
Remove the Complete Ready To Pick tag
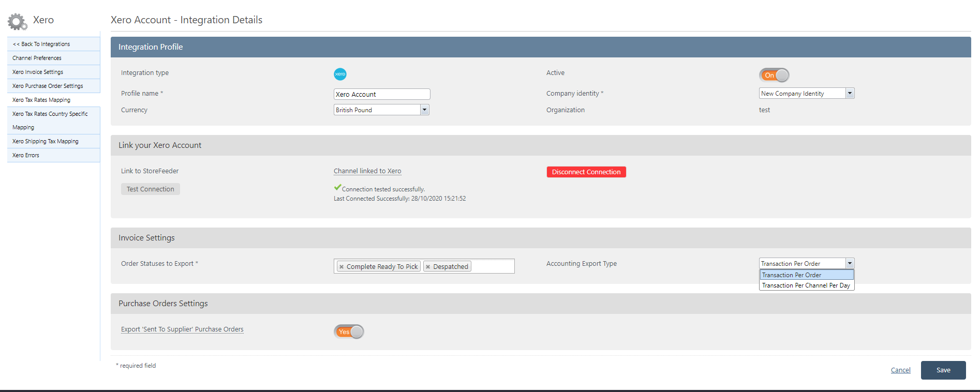click(x=341, y=267)
